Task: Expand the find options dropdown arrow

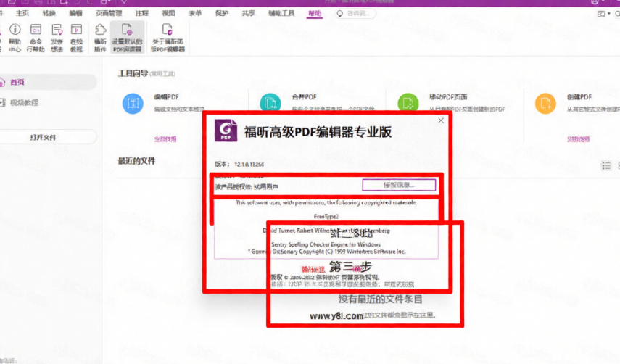Action: pyautogui.click(x=609, y=14)
